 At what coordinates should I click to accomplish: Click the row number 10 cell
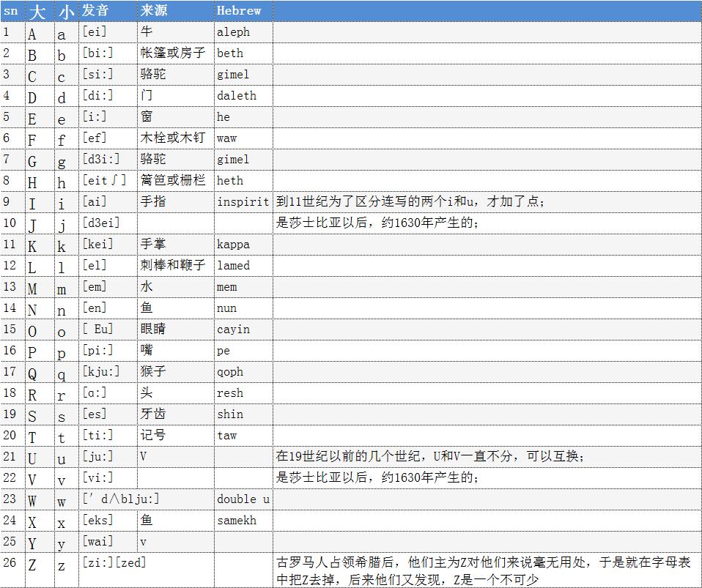[x=11, y=223]
